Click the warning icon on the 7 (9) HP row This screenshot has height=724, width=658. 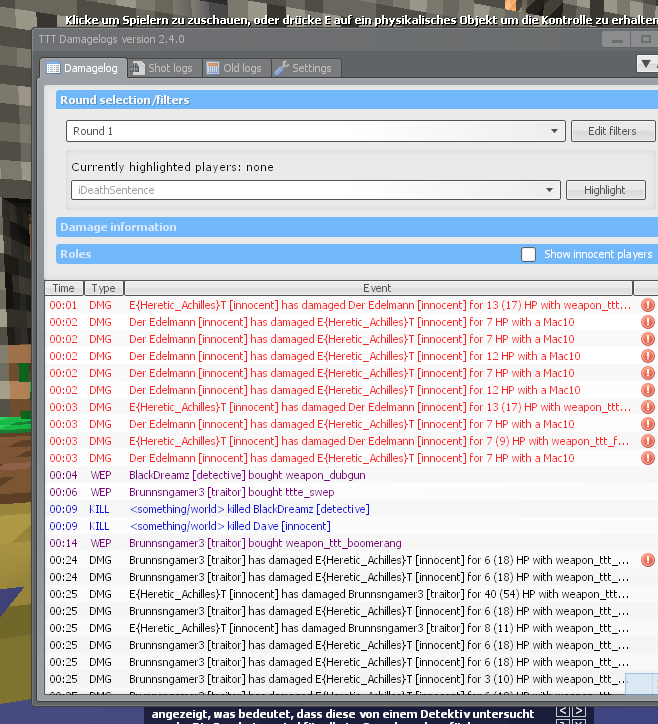point(647,441)
